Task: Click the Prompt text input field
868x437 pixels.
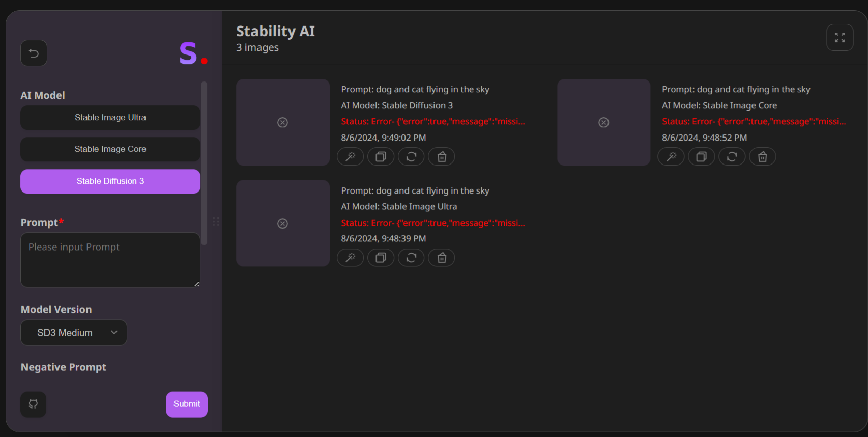Action: point(110,260)
